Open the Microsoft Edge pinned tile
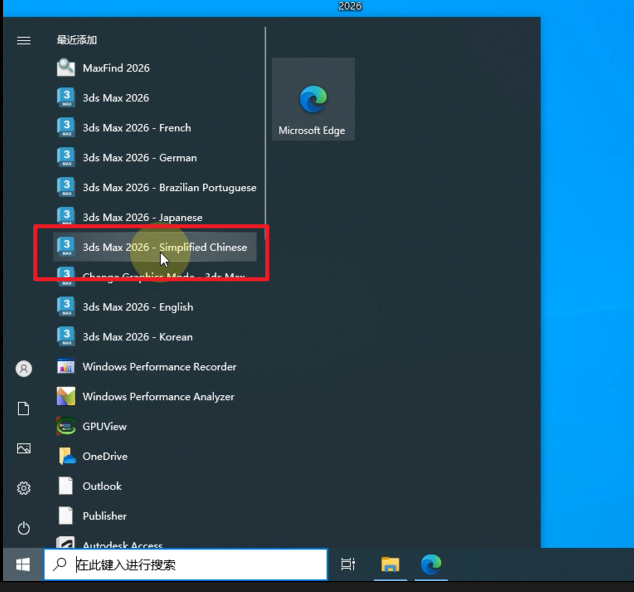This screenshot has width=634, height=592. click(313, 99)
